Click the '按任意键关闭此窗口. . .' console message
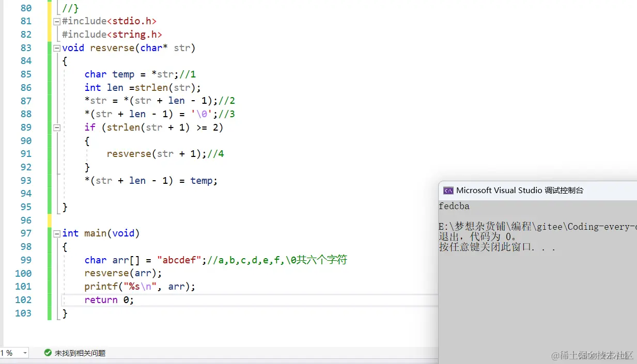 pyautogui.click(x=497, y=247)
